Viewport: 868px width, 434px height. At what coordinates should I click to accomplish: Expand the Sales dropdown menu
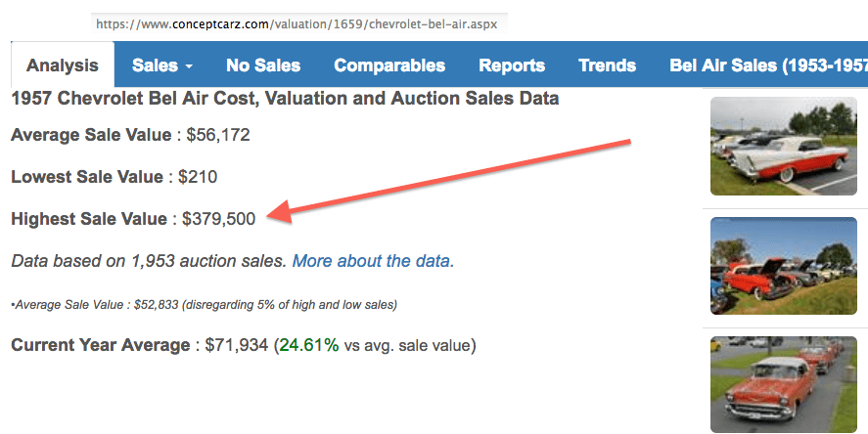coord(162,65)
